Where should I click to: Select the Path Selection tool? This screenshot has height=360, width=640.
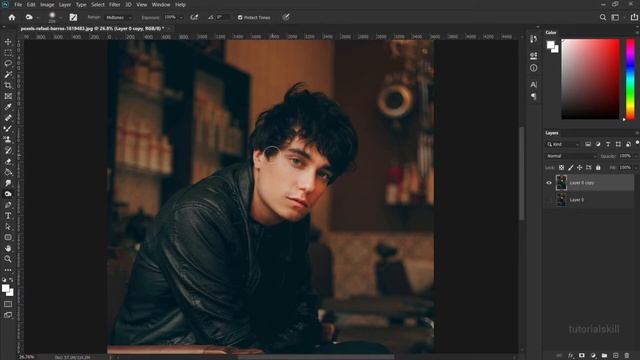point(8,227)
